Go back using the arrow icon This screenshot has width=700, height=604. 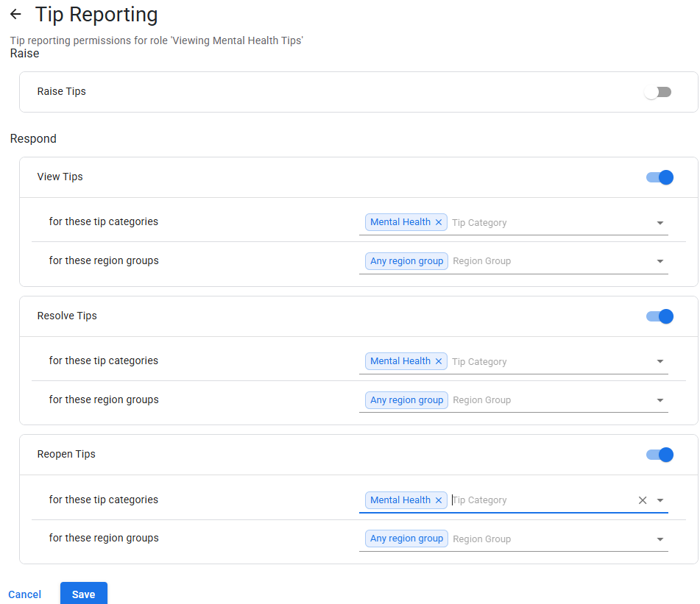pos(15,14)
